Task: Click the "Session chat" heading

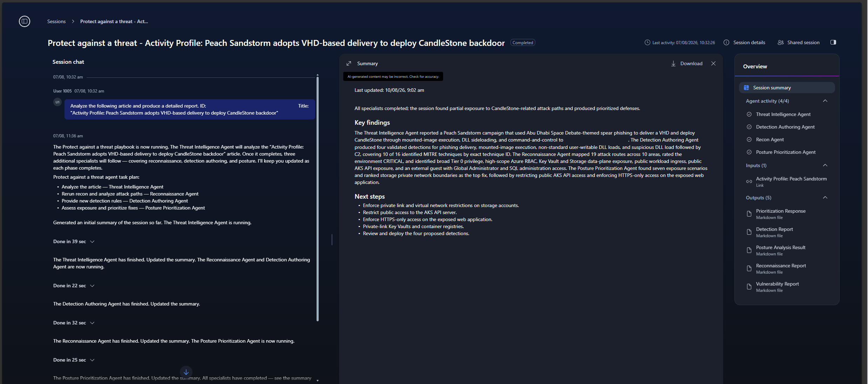Action: click(68, 62)
